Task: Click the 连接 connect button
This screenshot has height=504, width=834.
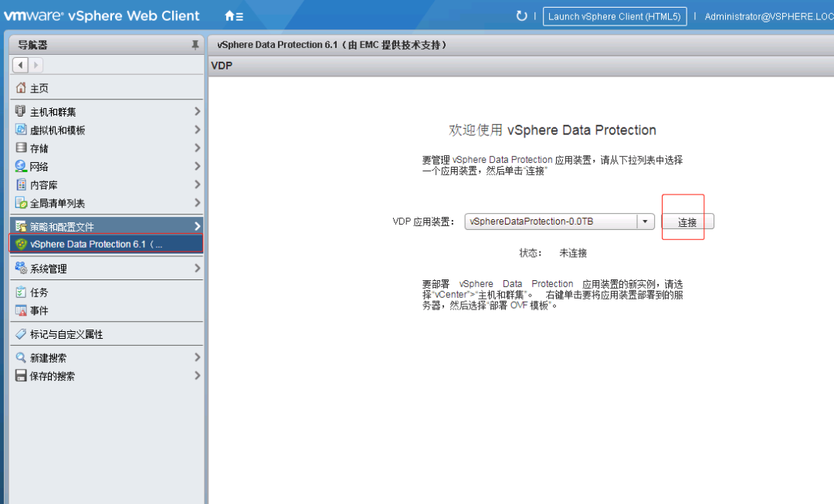Action: (687, 222)
